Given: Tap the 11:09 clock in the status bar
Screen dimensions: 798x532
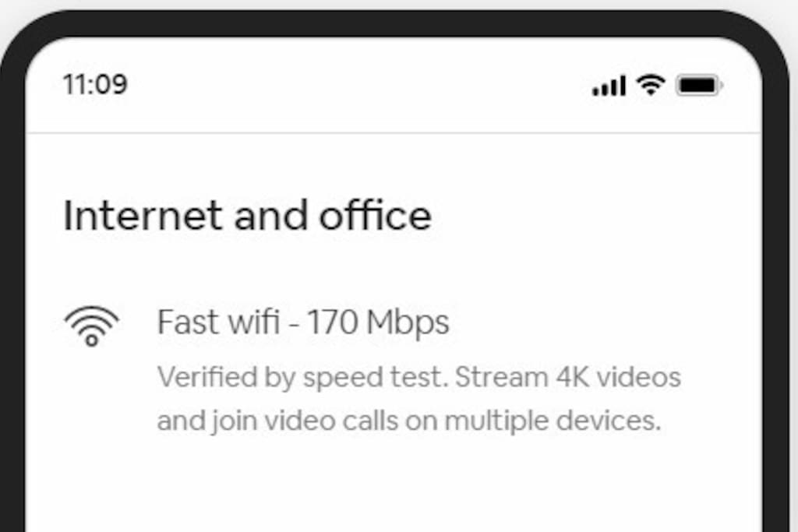Looking at the screenshot, I should (95, 84).
